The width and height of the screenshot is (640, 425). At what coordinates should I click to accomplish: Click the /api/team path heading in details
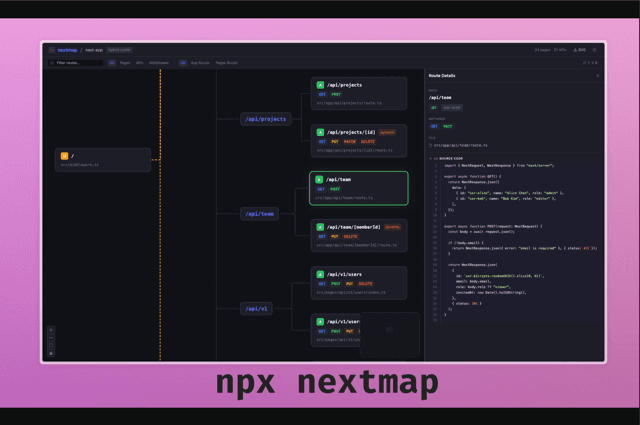tap(440, 98)
